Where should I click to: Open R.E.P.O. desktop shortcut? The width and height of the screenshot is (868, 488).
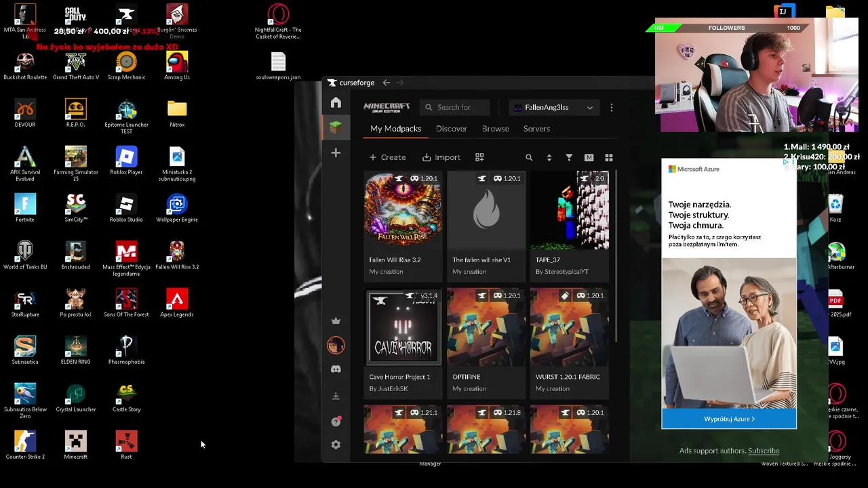point(76,114)
